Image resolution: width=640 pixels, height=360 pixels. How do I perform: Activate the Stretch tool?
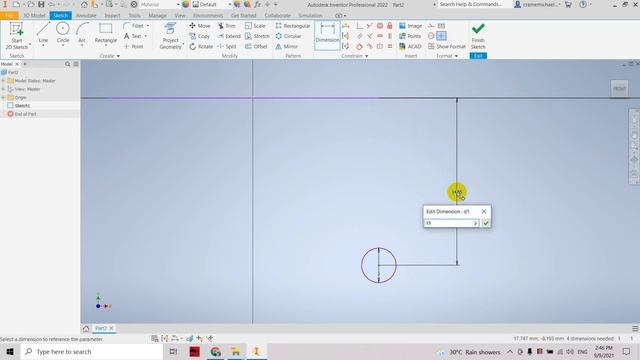(x=257, y=36)
